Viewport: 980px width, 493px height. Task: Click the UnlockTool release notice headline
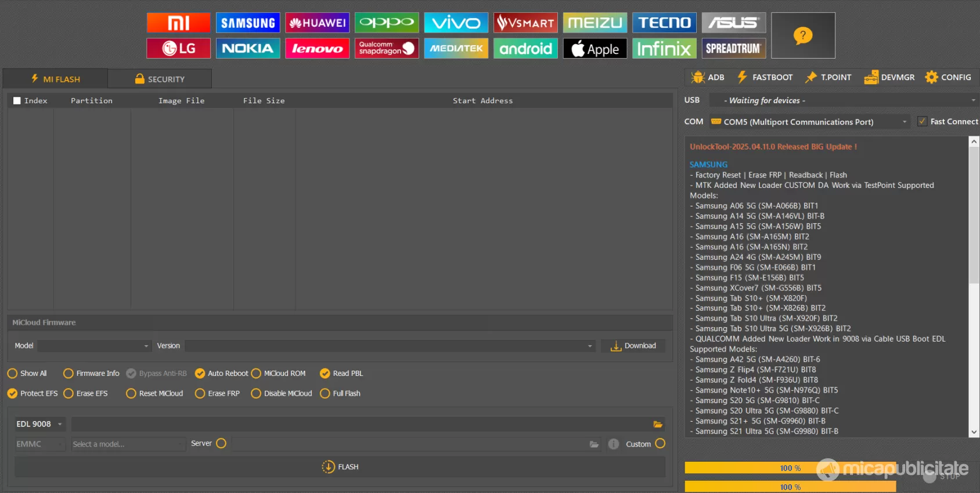[x=773, y=147]
